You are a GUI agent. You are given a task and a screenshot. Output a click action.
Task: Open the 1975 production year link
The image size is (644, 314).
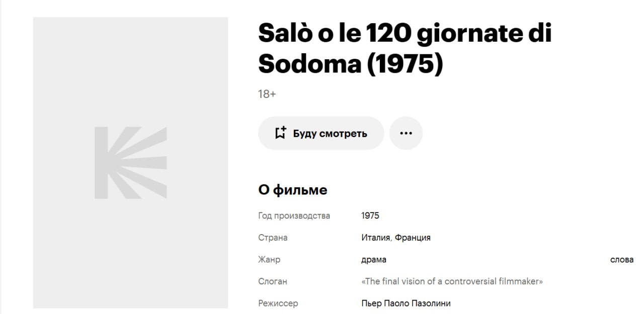point(370,216)
